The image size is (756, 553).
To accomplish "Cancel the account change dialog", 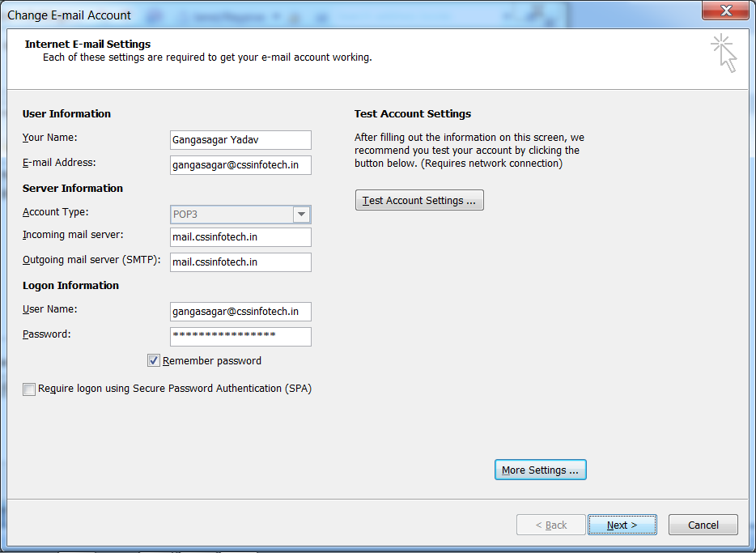I will (x=703, y=525).
